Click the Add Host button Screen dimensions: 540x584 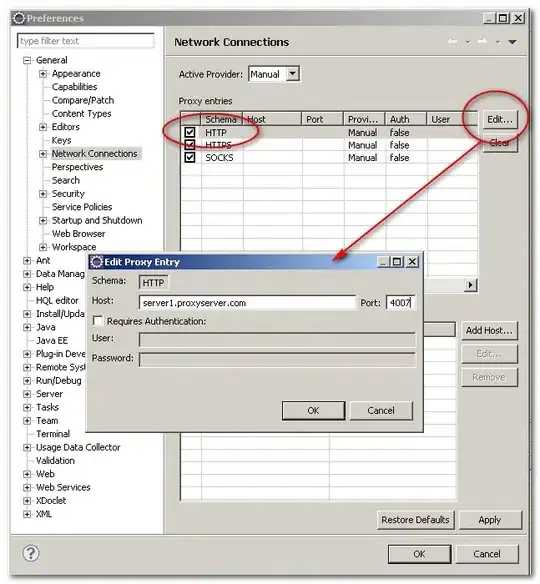(489, 330)
